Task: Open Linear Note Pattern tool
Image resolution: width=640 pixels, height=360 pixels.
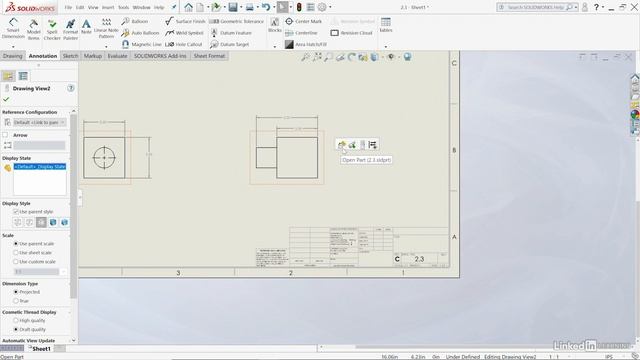Action: [x=106, y=28]
